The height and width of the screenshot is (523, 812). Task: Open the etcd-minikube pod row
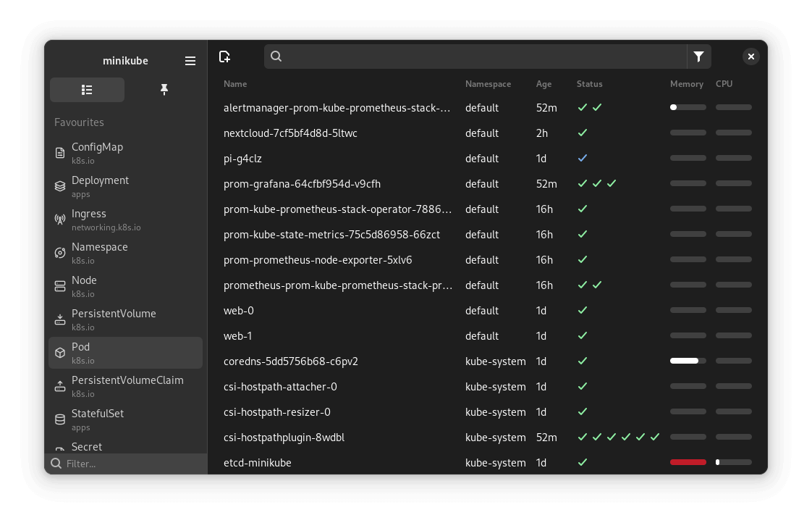coord(258,463)
